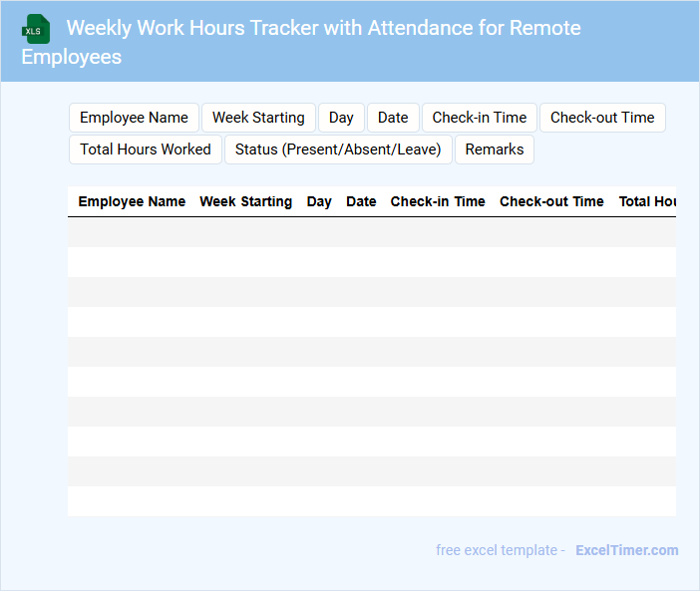Click the Date column header in table

[x=361, y=201]
